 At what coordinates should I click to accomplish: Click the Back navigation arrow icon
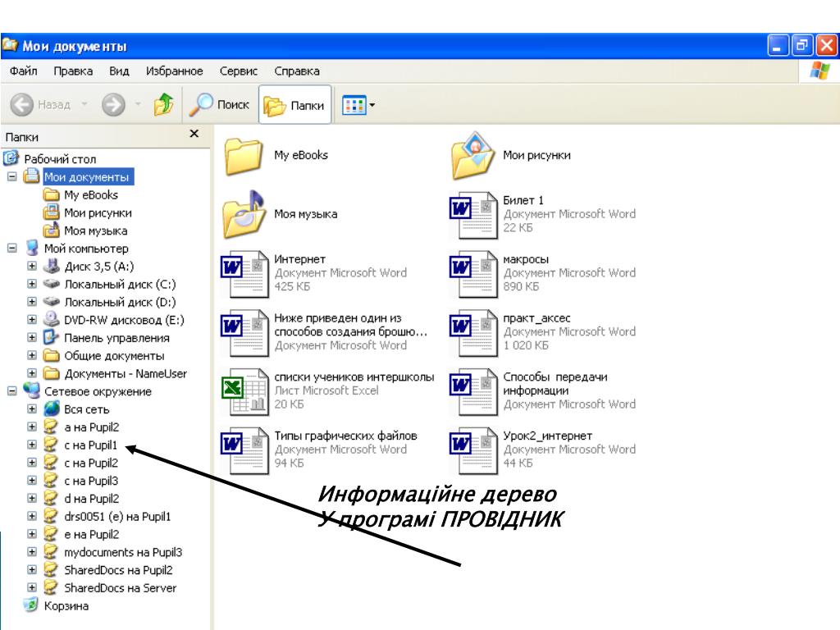tap(22, 104)
